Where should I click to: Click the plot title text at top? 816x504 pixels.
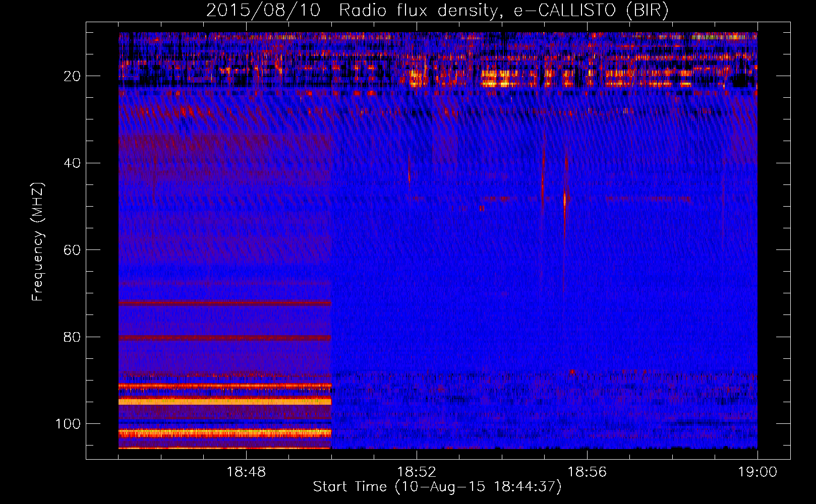coord(437,11)
